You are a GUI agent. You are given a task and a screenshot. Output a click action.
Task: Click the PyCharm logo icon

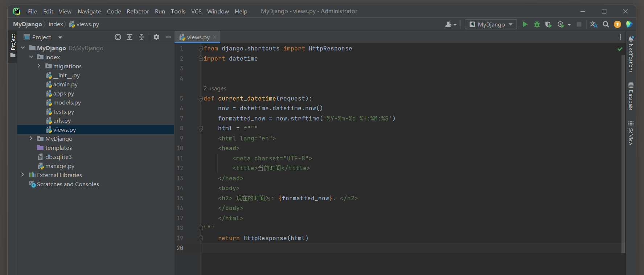click(17, 11)
